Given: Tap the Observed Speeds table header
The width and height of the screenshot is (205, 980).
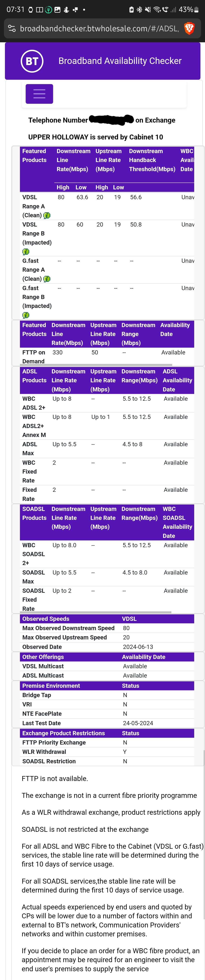Looking at the screenshot, I should pos(106,619).
